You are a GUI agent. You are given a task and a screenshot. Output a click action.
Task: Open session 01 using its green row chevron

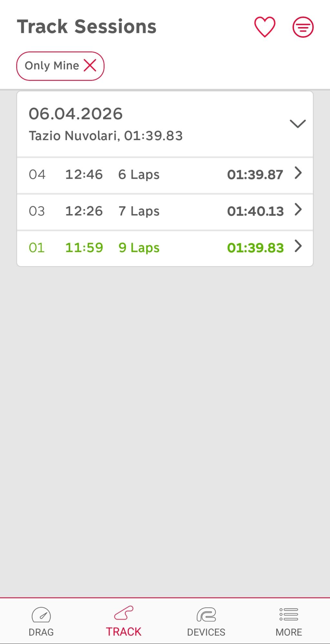click(298, 246)
